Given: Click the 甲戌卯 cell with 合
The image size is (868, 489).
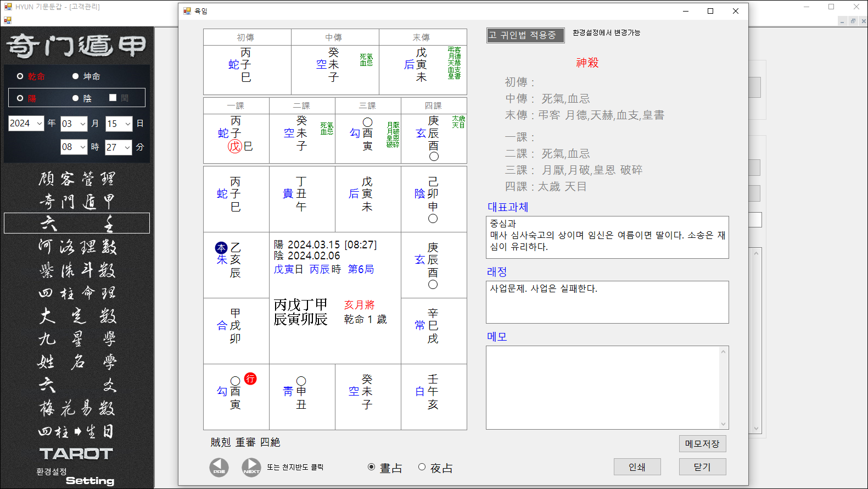Looking at the screenshot, I should (x=236, y=331).
